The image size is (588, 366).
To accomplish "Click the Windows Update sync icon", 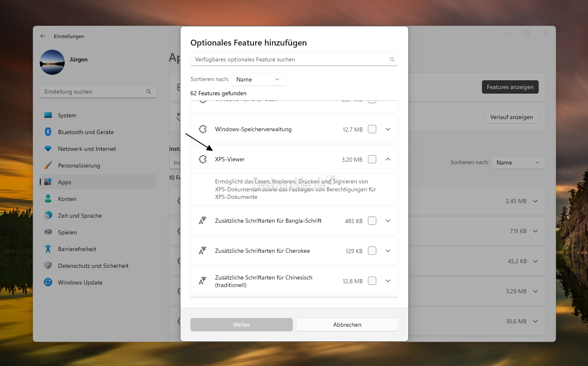I will pos(48,282).
